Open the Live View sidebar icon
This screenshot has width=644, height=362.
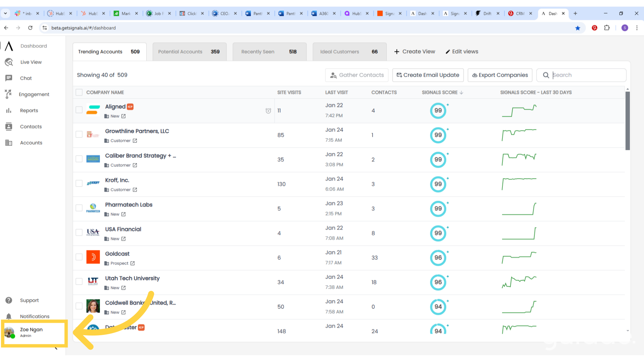(x=9, y=62)
